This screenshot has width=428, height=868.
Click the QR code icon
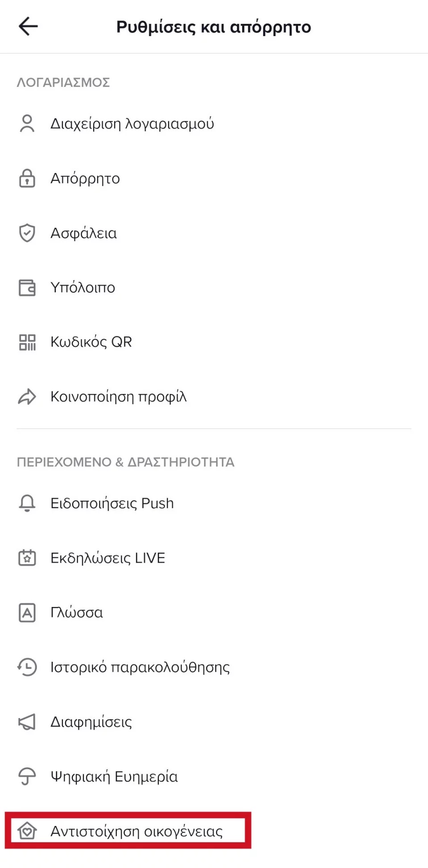click(27, 342)
